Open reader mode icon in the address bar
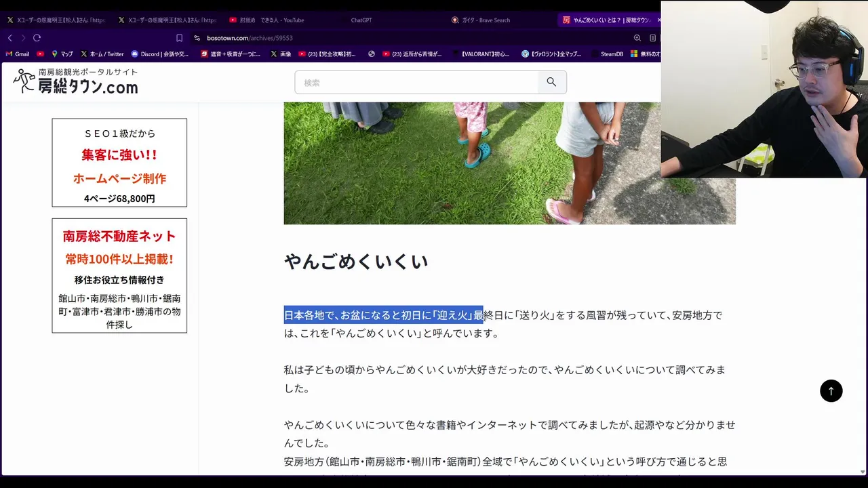 coord(652,38)
